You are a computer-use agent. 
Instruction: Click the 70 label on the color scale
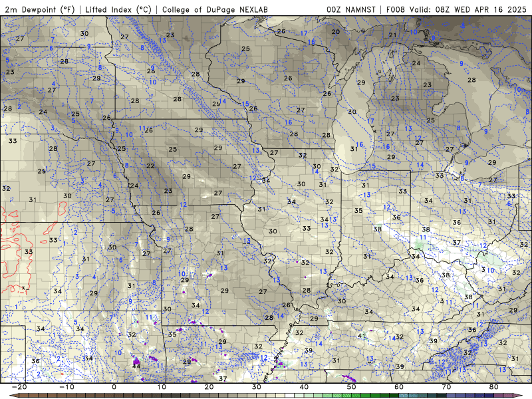tap(446, 387)
